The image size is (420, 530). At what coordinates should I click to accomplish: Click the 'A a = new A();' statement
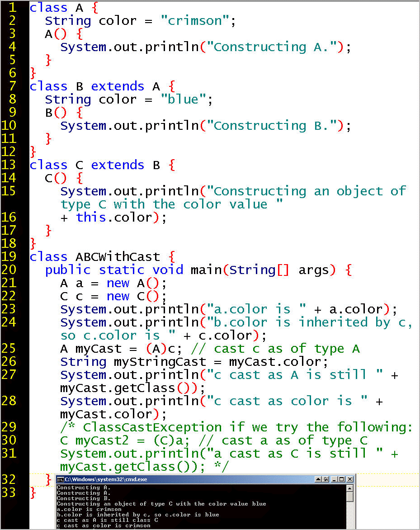[113, 283]
